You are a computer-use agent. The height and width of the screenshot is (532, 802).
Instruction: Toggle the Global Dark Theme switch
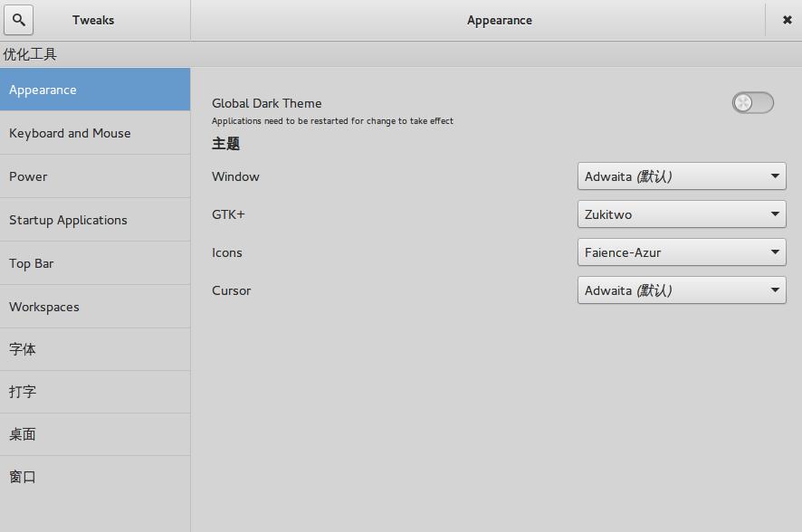753,103
